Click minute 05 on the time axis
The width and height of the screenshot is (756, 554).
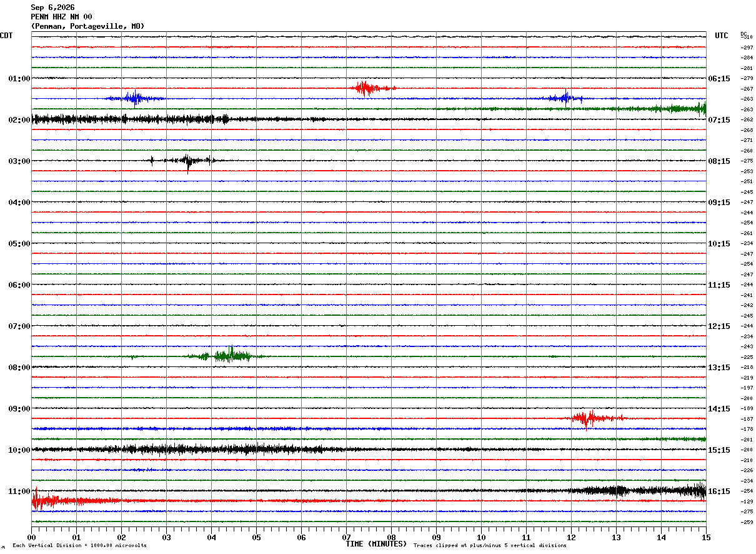(256, 537)
